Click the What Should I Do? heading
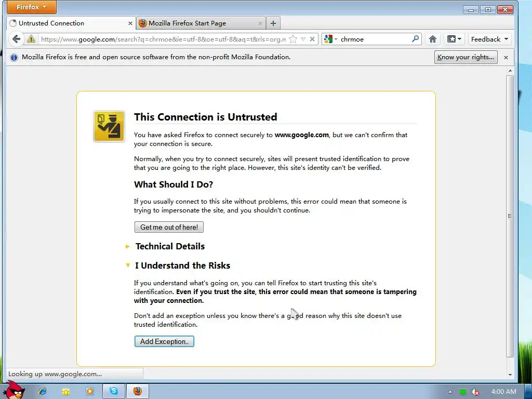This screenshot has height=399, width=532. click(174, 184)
